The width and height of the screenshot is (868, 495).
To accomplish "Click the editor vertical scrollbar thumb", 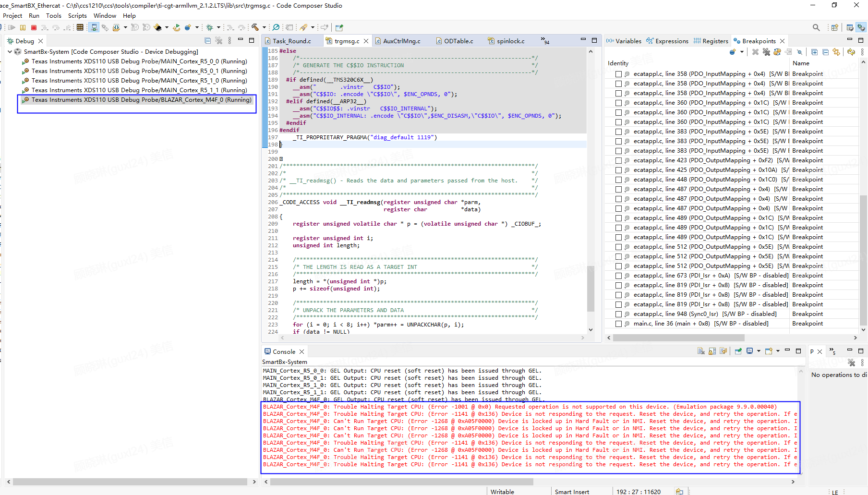I will click(591, 288).
